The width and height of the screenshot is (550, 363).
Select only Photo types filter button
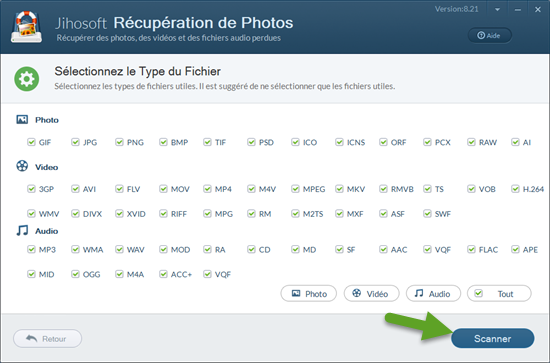click(309, 294)
